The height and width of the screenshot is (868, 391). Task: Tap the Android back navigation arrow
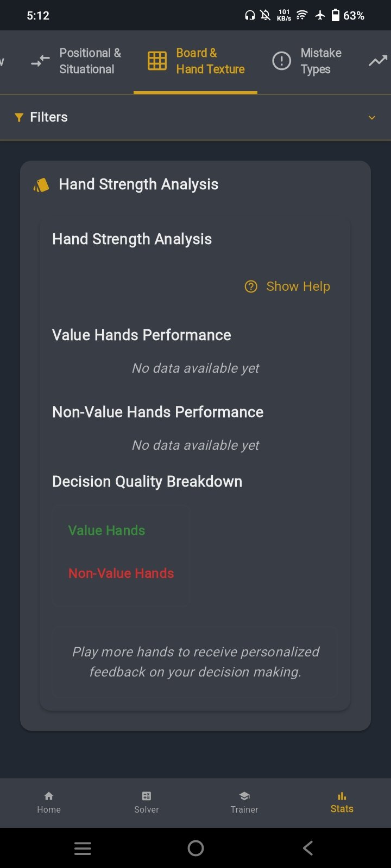click(x=308, y=848)
